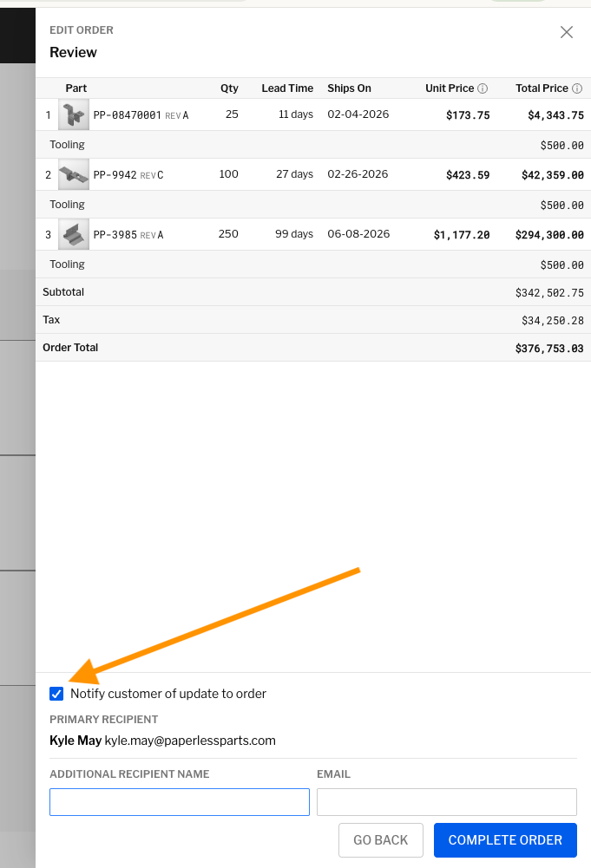Open the PP-08470001 part thumbnail

point(74,114)
